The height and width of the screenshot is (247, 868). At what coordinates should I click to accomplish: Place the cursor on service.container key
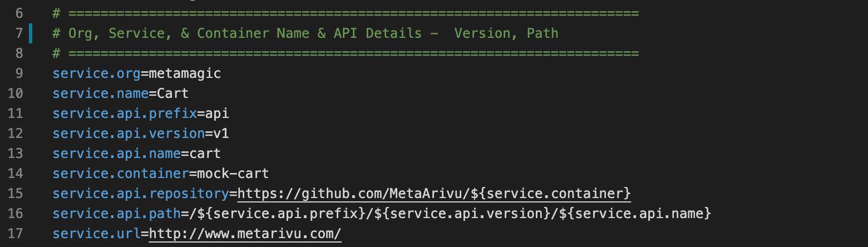121,174
